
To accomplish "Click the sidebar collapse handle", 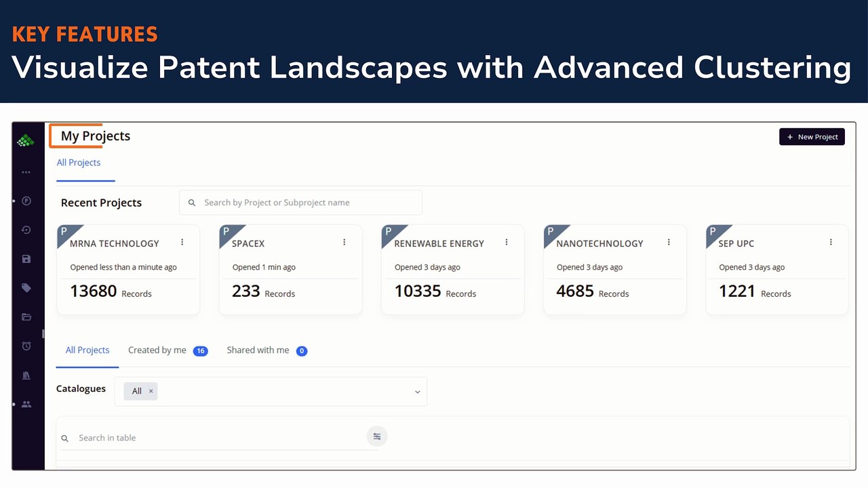I will pos(43,333).
